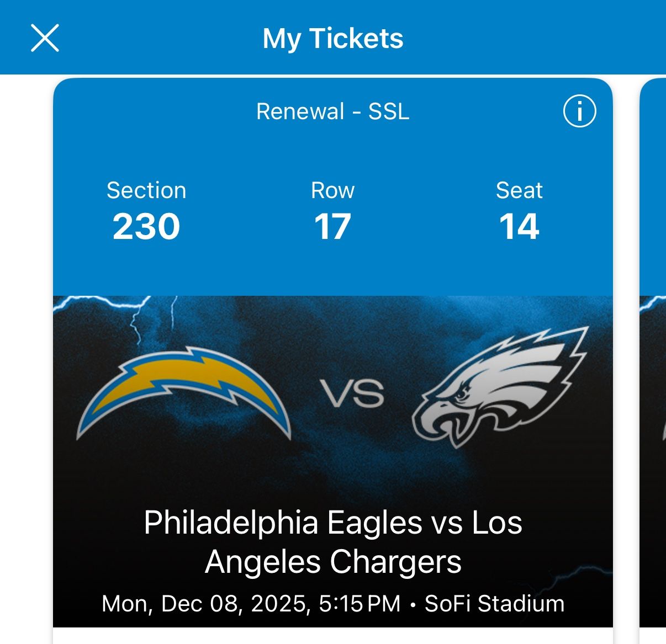Screen dimensions: 666x644
Task: Tap the 5:15 PM game time text
Action: tap(356, 603)
